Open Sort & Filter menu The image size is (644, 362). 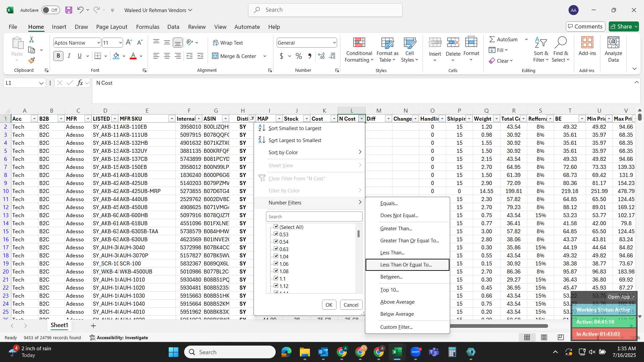point(541,50)
